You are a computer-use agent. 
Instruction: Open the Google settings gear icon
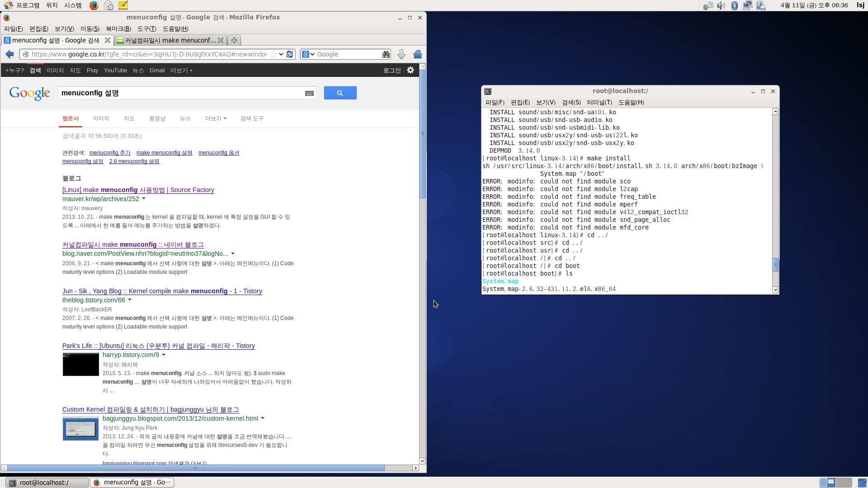click(410, 70)
